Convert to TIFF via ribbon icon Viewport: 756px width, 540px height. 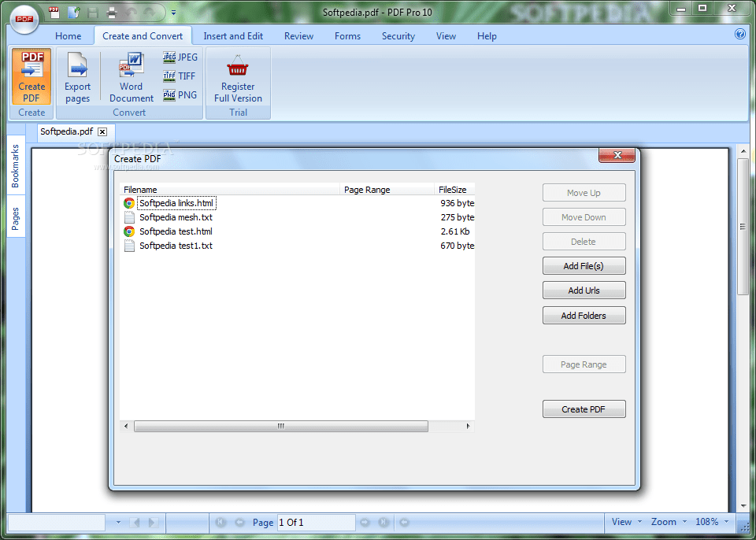179,76
